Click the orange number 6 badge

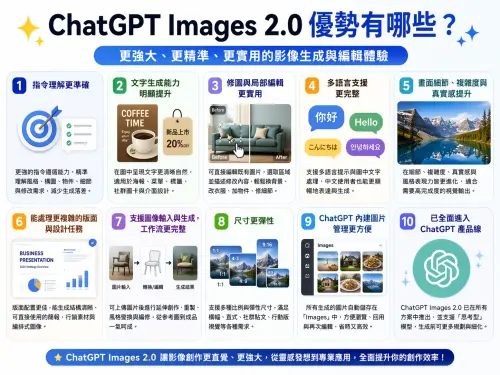[19, 222]
